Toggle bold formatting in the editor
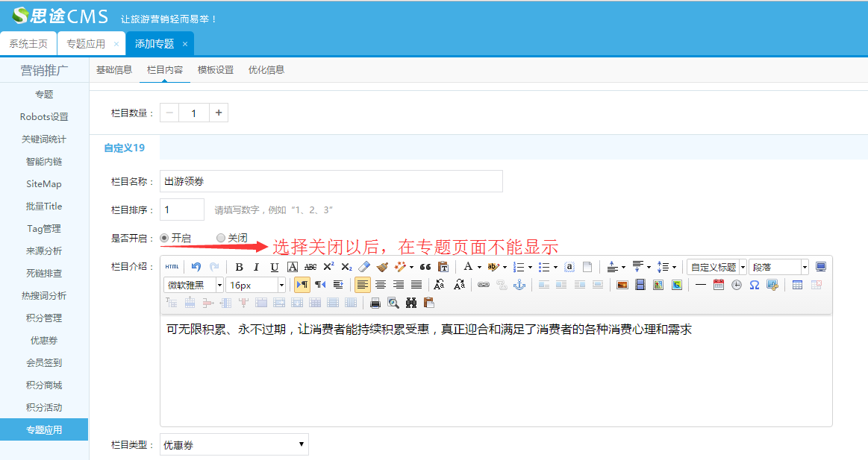Image resolution: width=868 pixels, height=460 pixels. coord(239,267)
